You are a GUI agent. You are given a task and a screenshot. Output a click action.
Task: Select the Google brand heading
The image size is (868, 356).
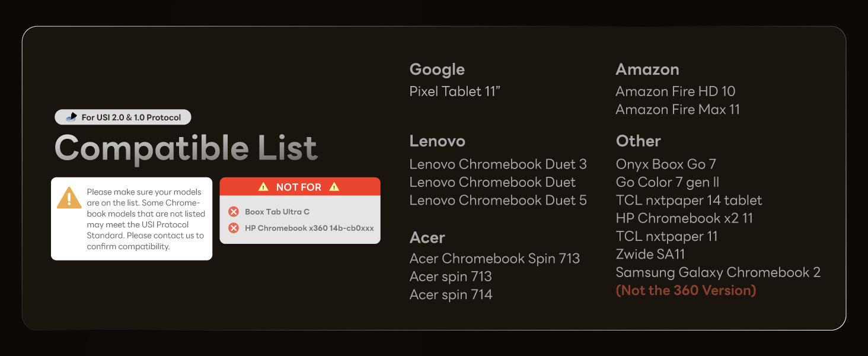[437, 70]
